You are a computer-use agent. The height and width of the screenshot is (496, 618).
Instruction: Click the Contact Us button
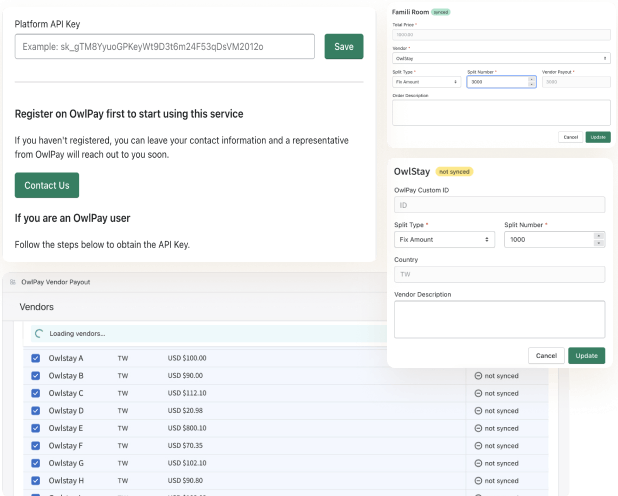[x=46, y=185]
